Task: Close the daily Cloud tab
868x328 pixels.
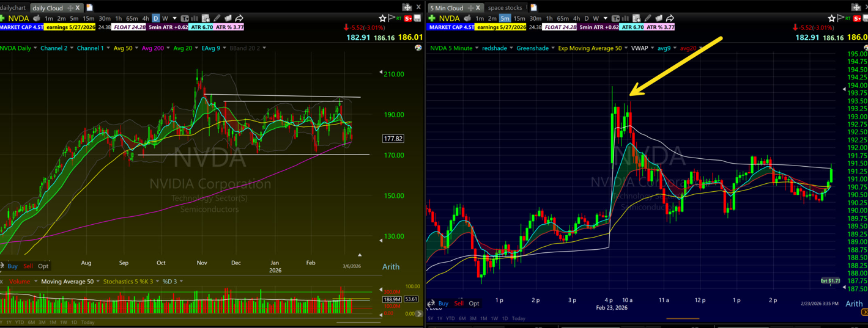Action: coord(78,8)
